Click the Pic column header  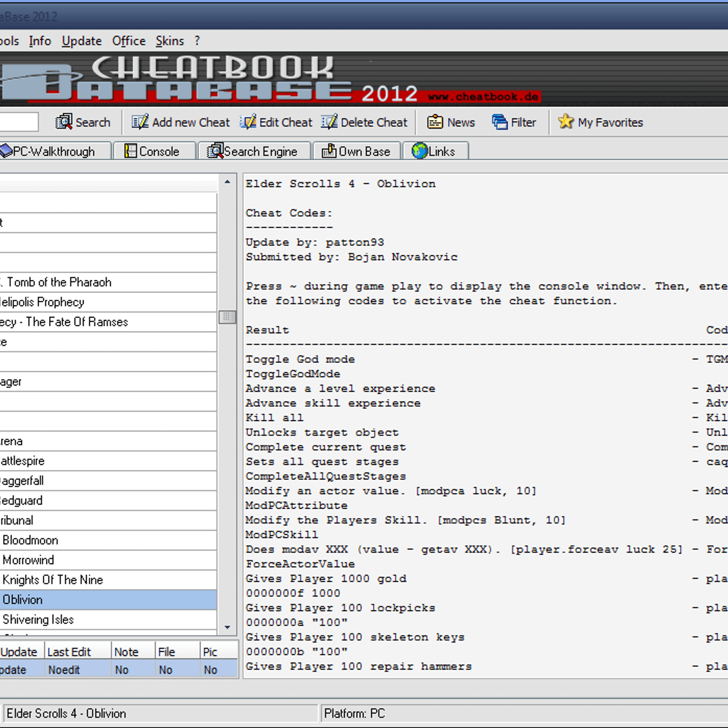point(219,652)
